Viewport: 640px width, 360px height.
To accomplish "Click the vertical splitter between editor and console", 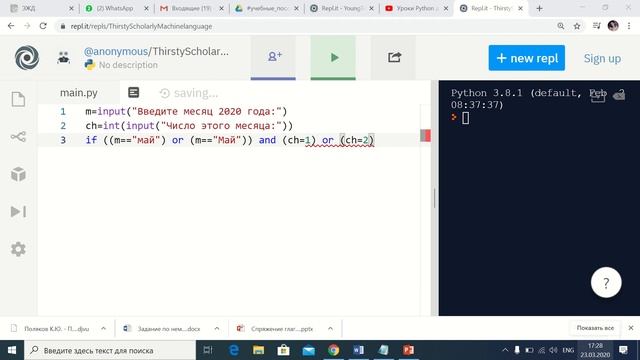I will click(434, 198).
